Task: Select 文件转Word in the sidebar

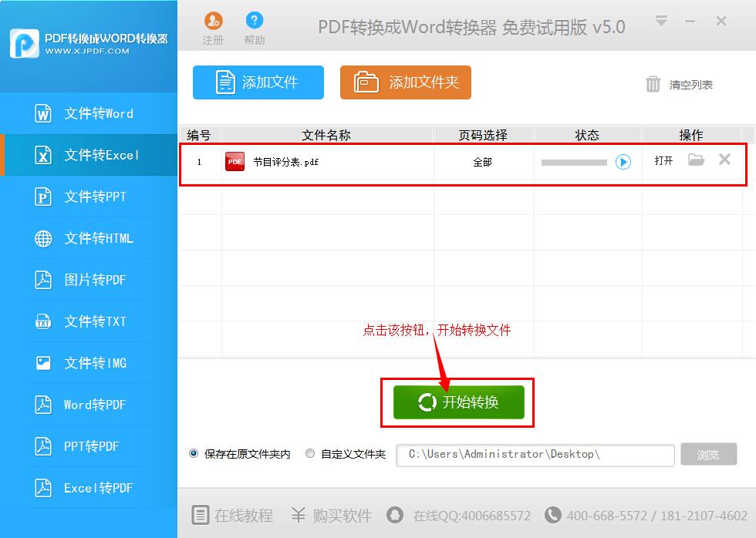Action: tap(89, 113)
